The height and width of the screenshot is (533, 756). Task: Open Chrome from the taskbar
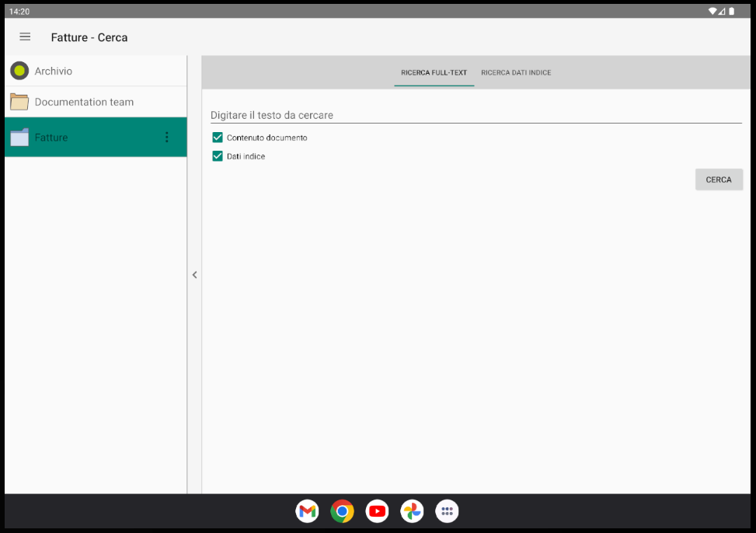(342, 511)
